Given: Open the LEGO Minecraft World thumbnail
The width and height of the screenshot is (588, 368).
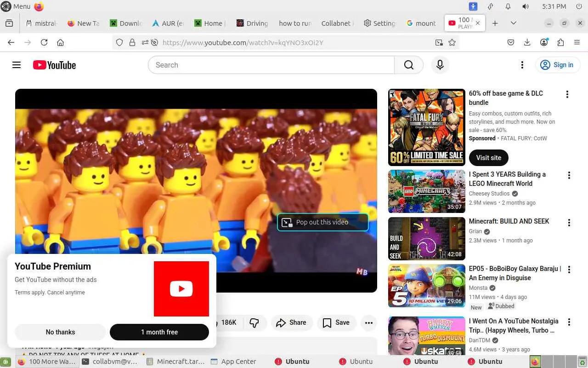Looking at the screenshot, I should click(427, 191).
